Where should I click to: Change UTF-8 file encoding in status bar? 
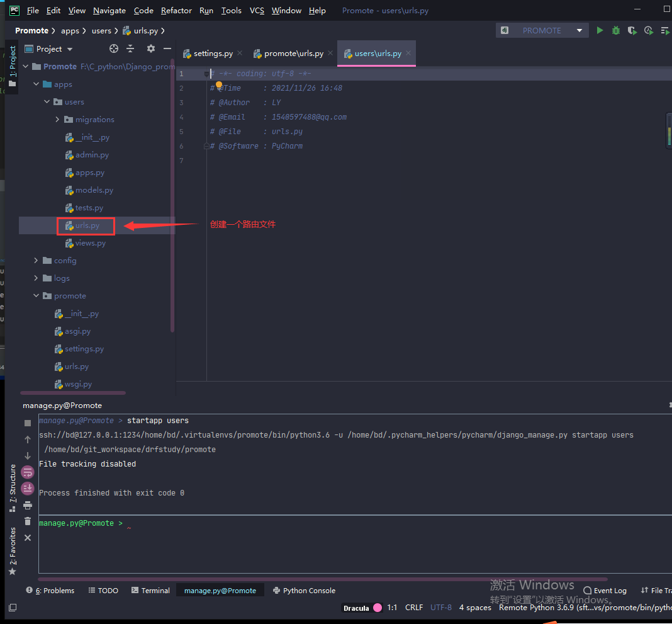point(441,608)
